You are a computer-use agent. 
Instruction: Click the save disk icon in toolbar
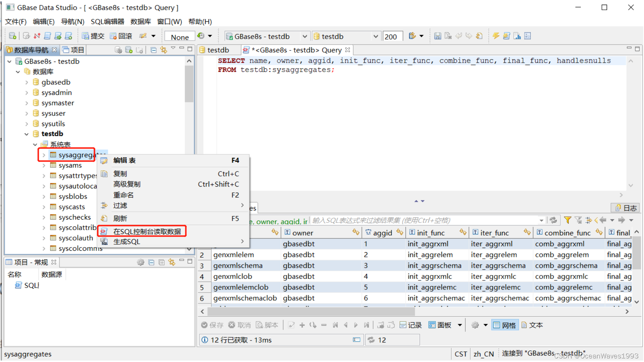click(x=438, y=36)
